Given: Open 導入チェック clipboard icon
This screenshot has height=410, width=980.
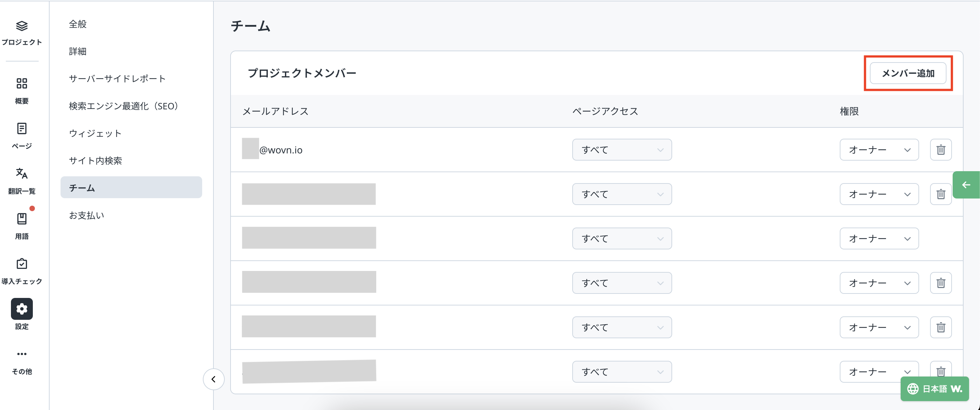Looking at the screenshot, I should (x=22, y=264).
